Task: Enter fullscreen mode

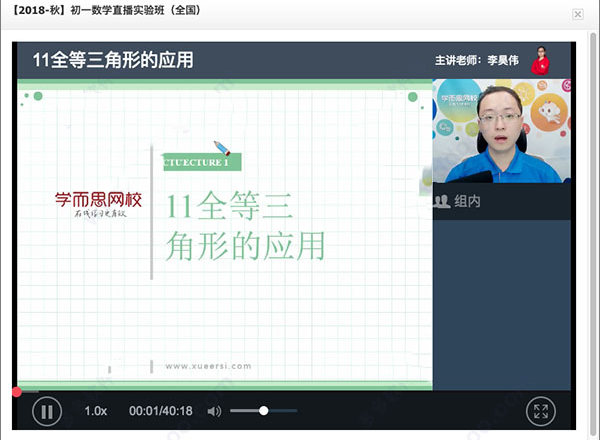Action: pos(540,411)
